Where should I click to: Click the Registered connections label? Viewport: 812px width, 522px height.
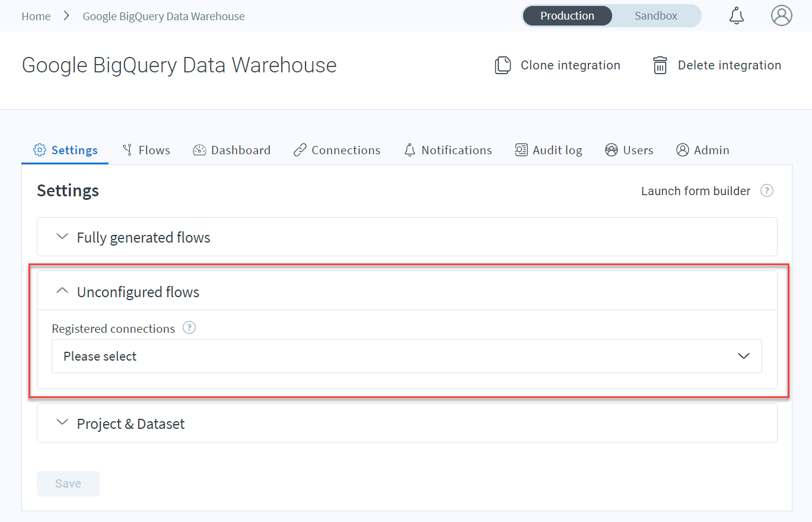point(113,328)
